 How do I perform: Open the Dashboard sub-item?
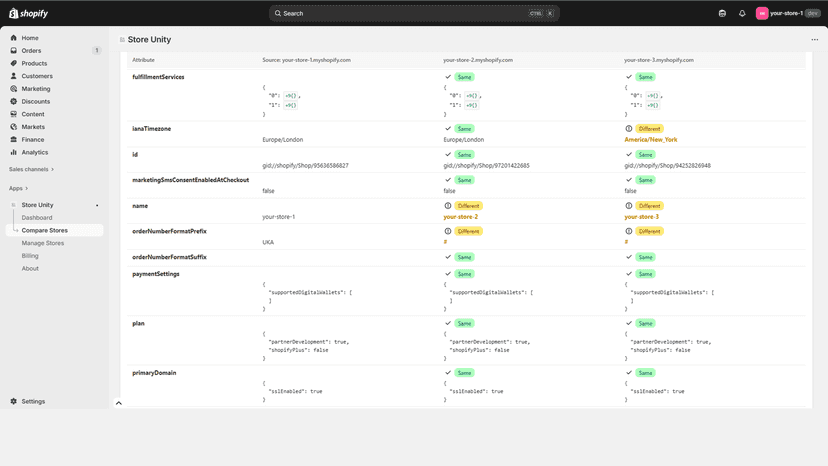[x=37, y=218]
